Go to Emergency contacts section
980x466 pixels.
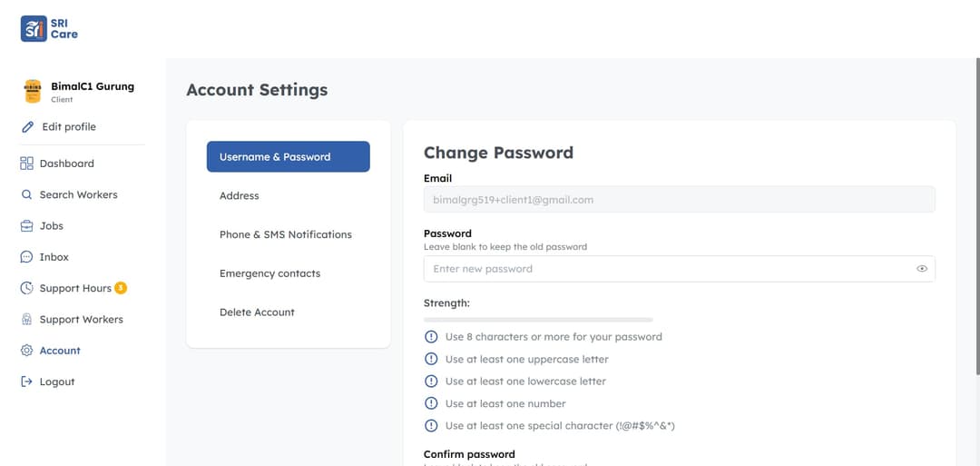269,273
